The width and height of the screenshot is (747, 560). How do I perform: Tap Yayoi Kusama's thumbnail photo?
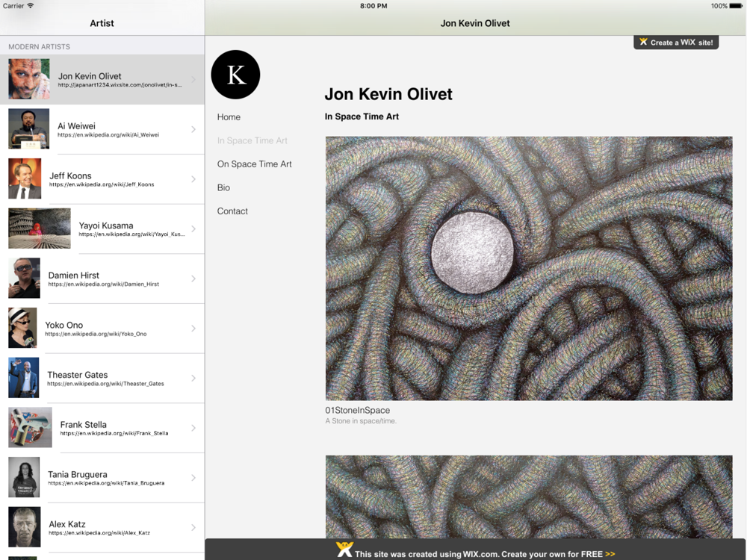click(x=40, y=228)
